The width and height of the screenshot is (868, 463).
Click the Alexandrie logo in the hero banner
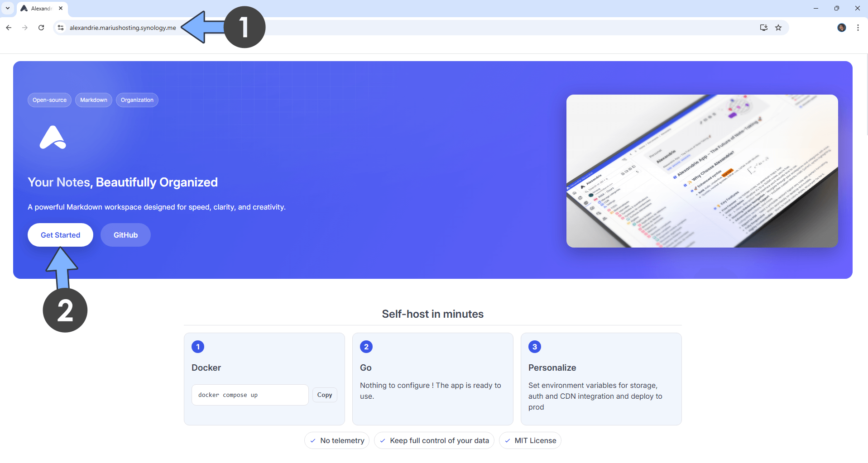[x=53, y=138]
